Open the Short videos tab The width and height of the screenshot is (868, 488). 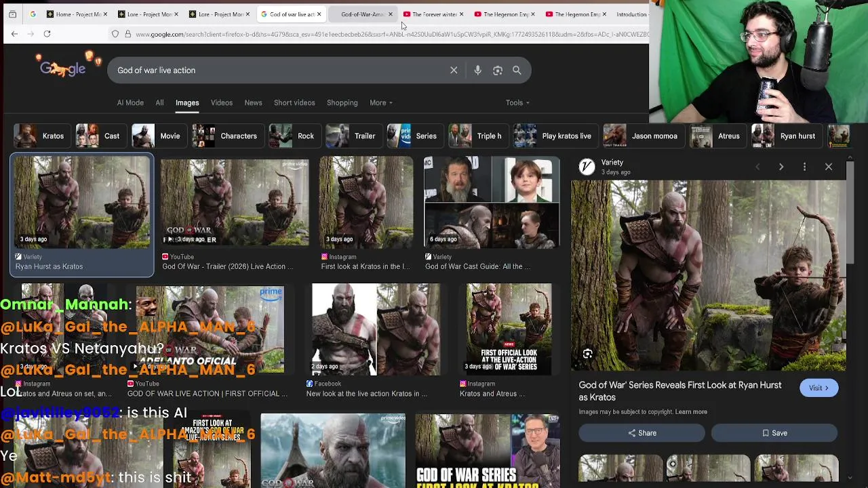coord(294,103)
